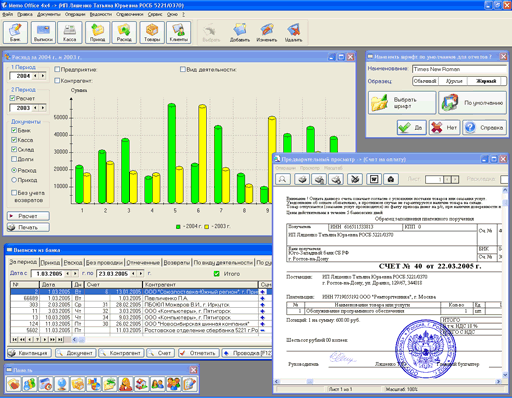Image resolution: width=512 pixels, height=398 pixels.
Task: Toggle the Контрагент checkbox in the chart window
Action: pos(57,81)
